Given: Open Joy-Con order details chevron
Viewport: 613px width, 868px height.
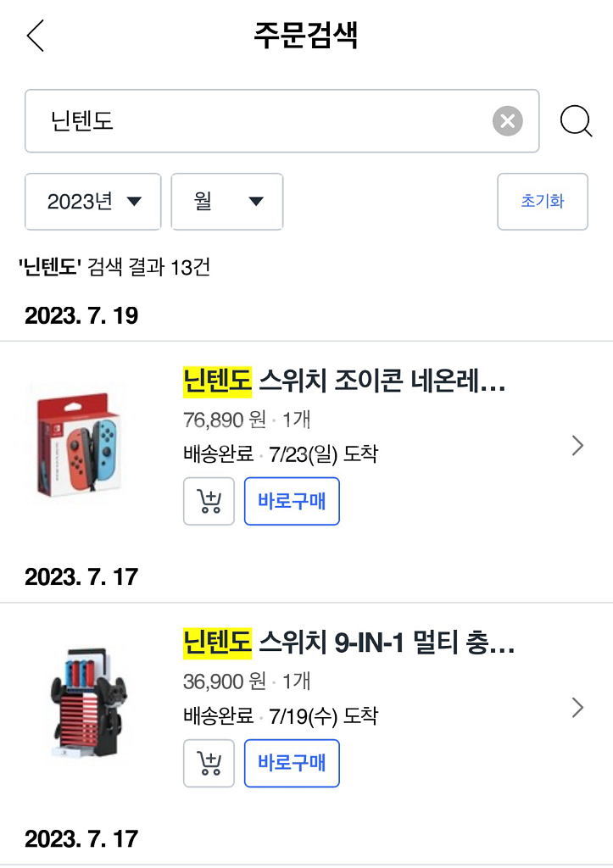Looking at the screenshot, I should click(x=577, y=446).
